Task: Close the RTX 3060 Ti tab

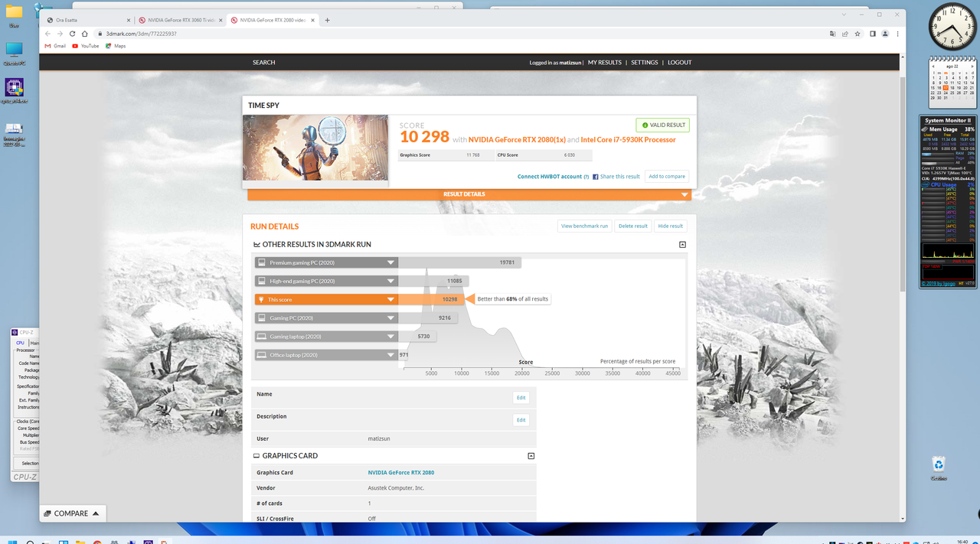Action: pyautogui.click(x=220, y=20)
